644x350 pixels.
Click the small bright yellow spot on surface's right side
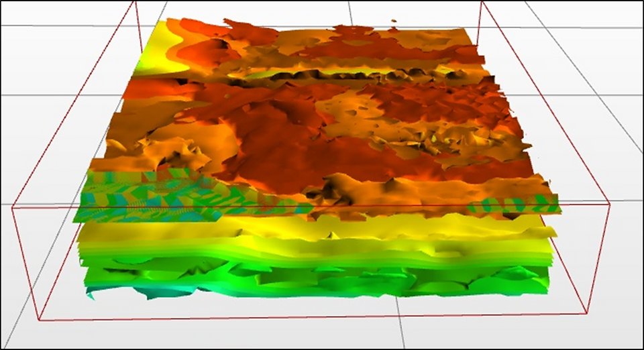point(432,139)
